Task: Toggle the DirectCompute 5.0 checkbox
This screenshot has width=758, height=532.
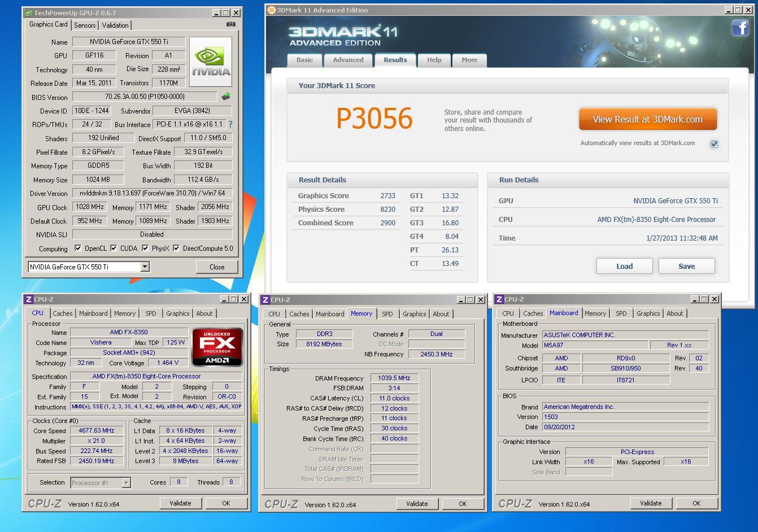Action: click(x=176, y=248)
